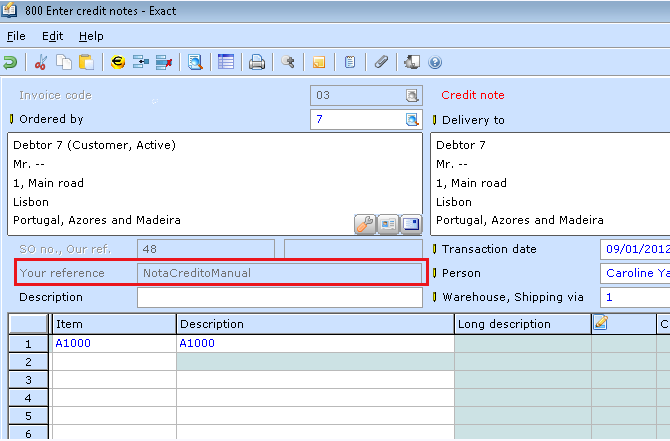The width and height of the screenshot is (670, 441).
Task: Click the notepad clipboard icon
Action: tap(350, 62)
